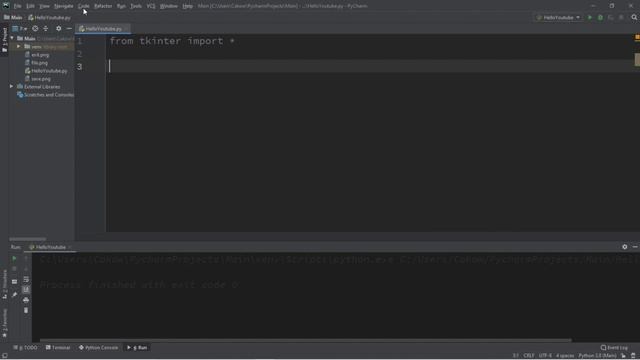Screen dimensions: 640x360
Task: Hide the Run panel with minus icon
Action: click(x=635, y=247)
